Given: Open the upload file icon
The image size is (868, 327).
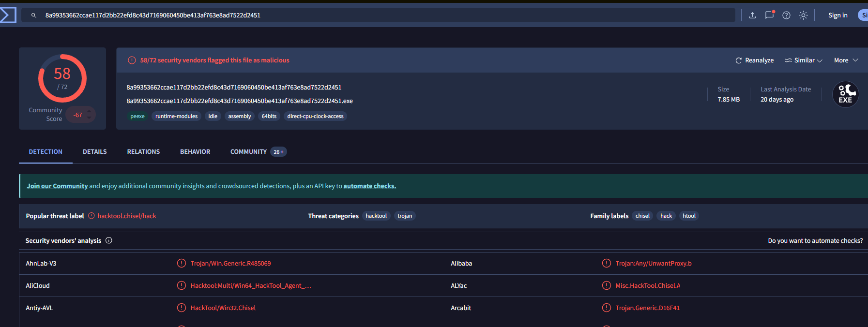Looking at the screenshot, I should (x=752, y=15).
